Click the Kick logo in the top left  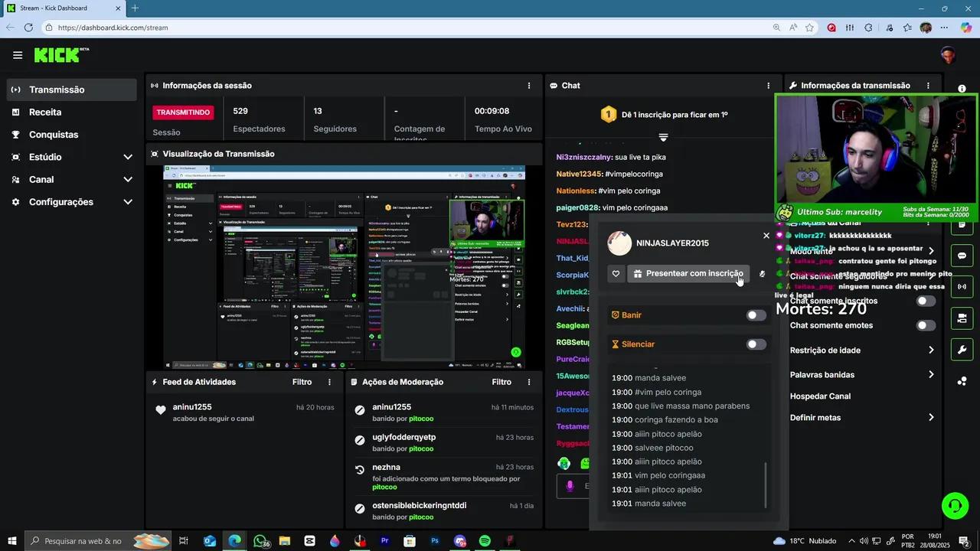(x=58, y=54)
